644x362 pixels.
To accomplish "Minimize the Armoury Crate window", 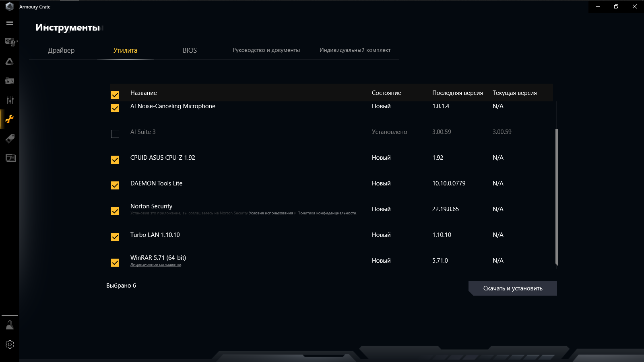I will point(598,6).
